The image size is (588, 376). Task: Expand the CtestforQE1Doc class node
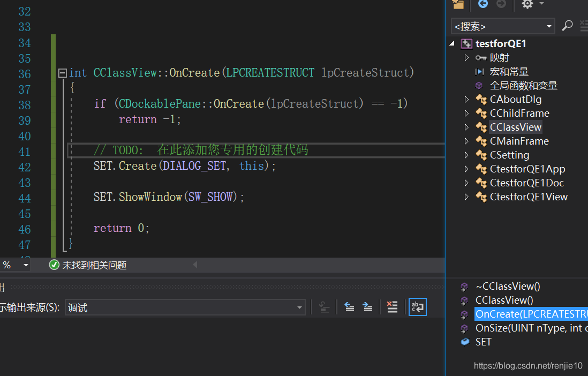point(466,183)
